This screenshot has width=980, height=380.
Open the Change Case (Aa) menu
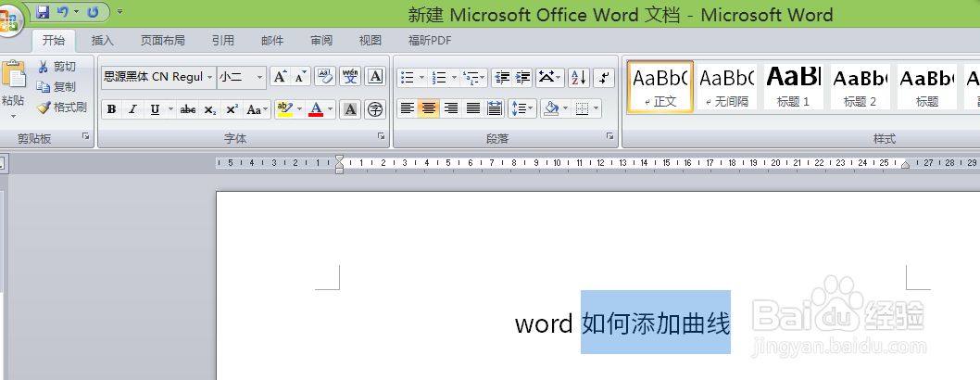[257, 109]
